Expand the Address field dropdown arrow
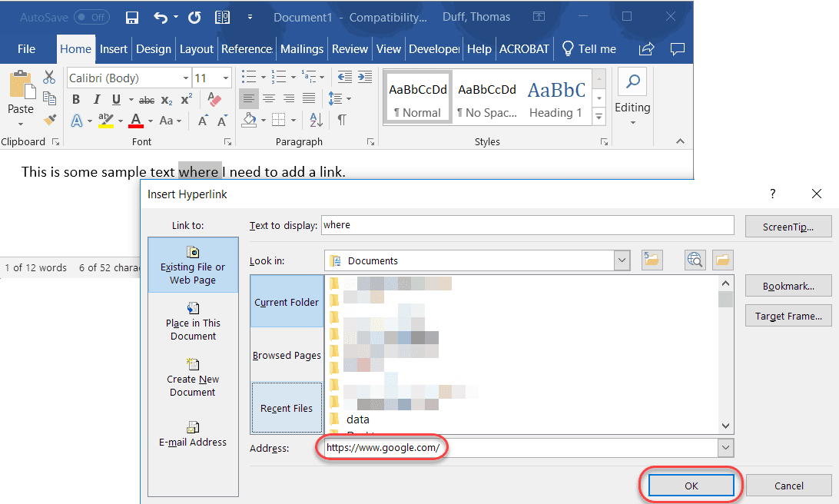This screenshot has height=504, width=839. click(x=725, y=448)
